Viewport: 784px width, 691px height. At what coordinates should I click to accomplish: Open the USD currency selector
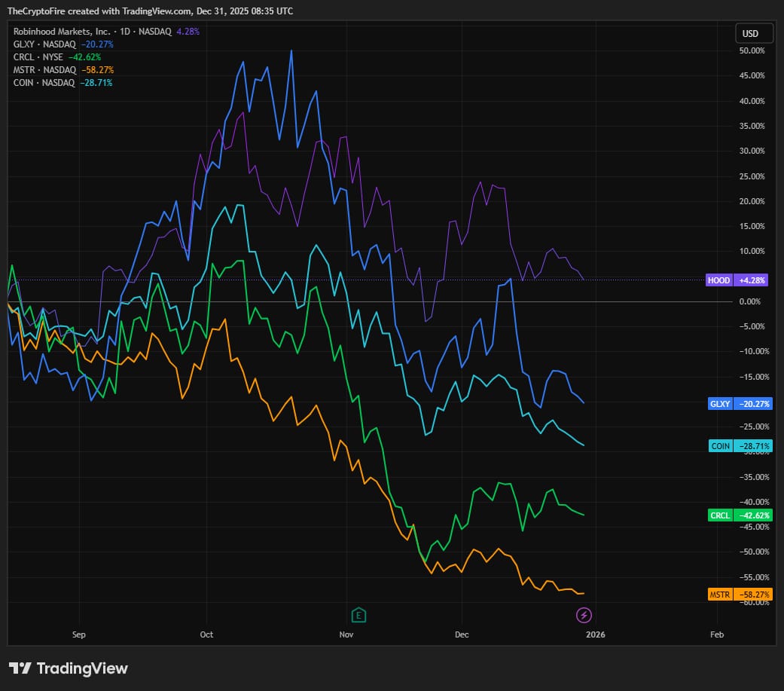[x=754, y=33]
